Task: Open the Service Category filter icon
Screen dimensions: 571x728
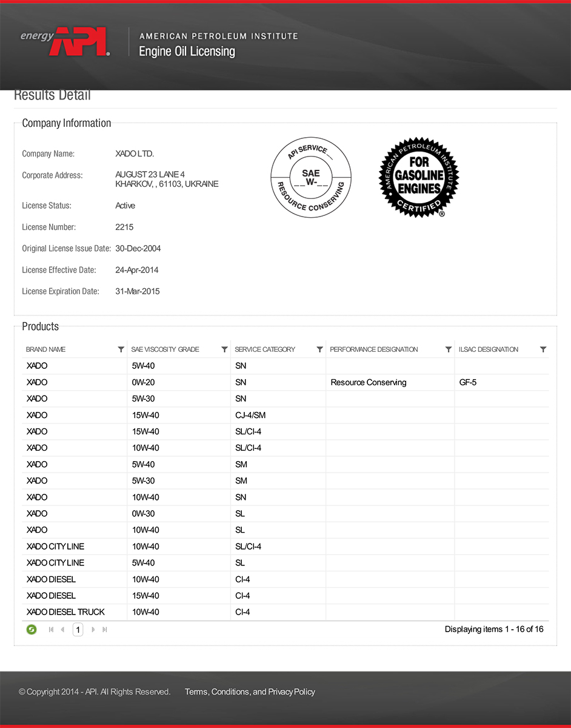Action: [x=320, y=349]
